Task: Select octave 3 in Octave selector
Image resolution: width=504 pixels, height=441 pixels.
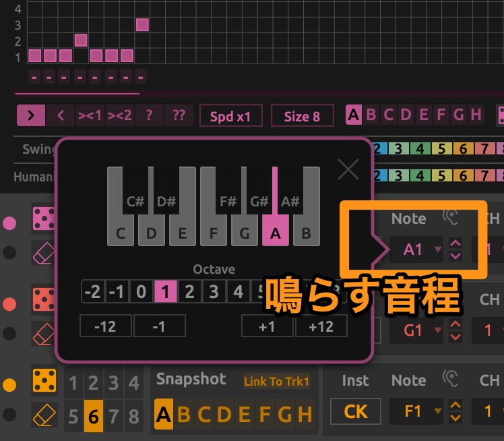Action: tap(214, 293)
